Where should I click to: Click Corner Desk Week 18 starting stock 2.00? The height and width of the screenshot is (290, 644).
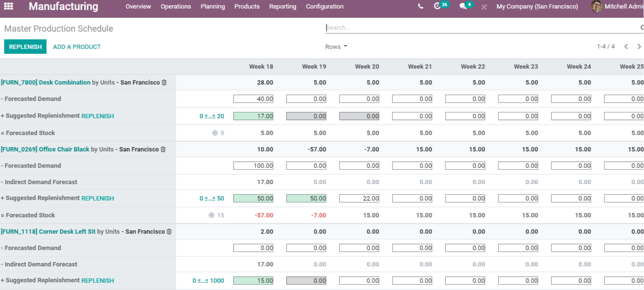pos(267,231)
